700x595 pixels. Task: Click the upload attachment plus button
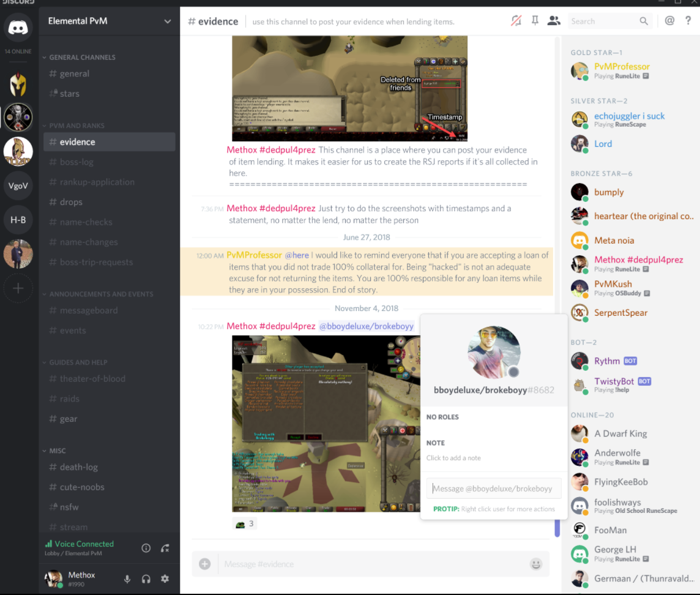[x=205, y=564]
